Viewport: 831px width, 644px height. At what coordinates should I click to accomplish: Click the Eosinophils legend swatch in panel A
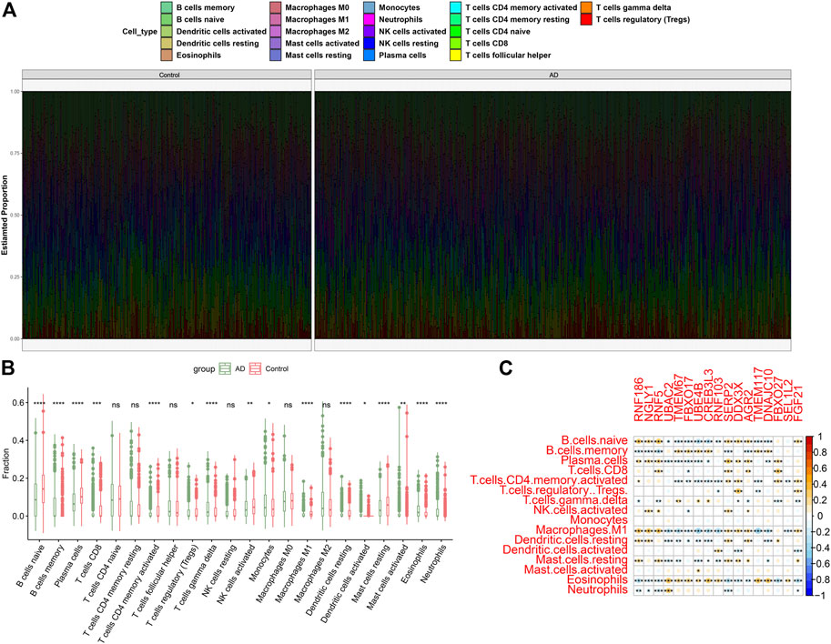click(167, 55)
